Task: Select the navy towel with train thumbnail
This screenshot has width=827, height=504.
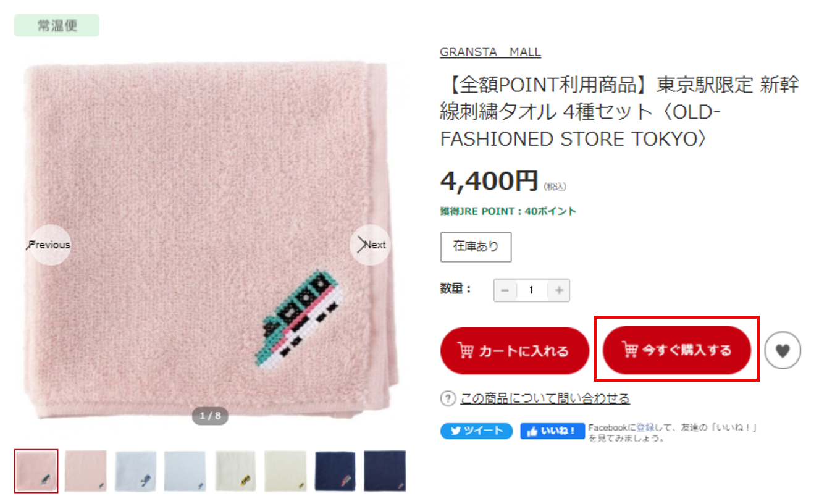Action: tap(335, 471)
